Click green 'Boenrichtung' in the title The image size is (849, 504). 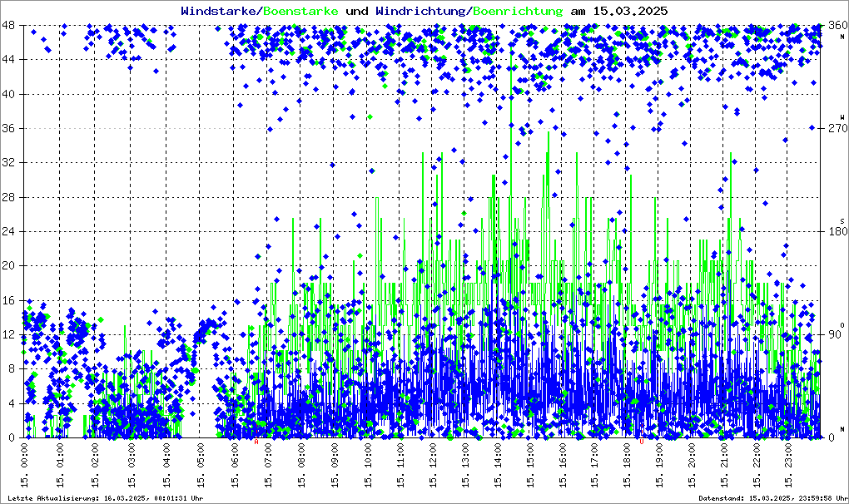pyautogui.click(x=518, y=11)
